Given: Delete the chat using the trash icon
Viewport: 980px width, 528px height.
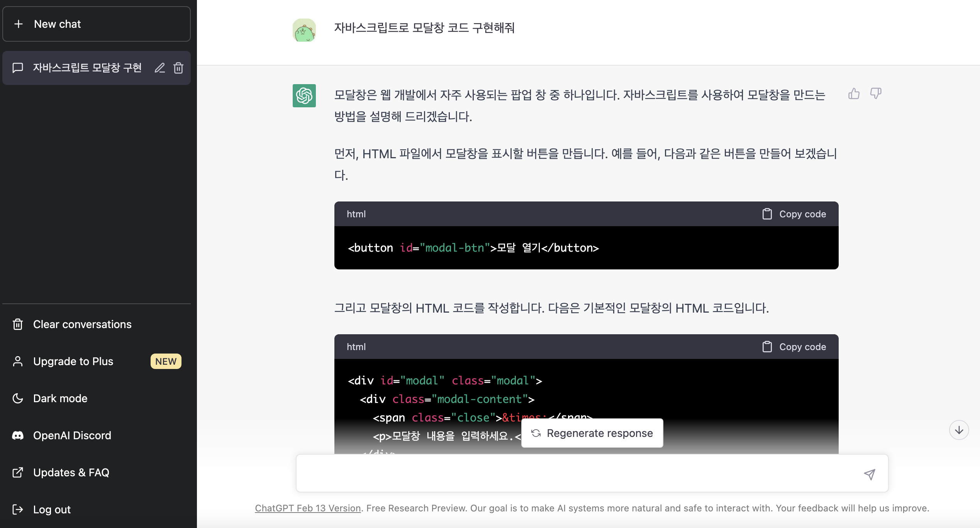Looking at the screenshot, I should click(x=178, y=68).
